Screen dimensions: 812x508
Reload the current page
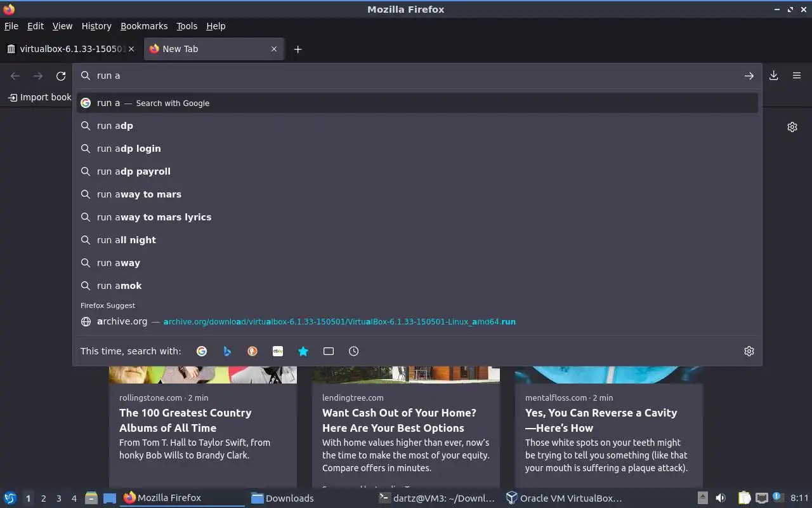61,76
